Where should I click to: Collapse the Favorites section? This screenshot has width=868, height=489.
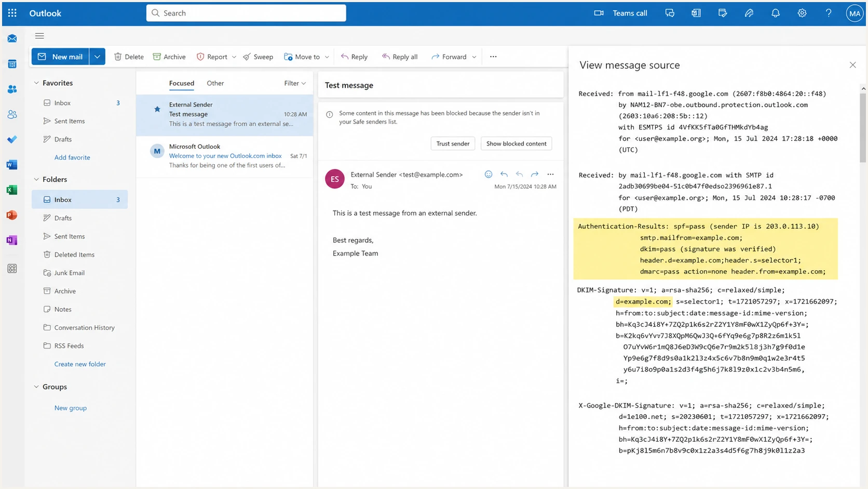click(x=36, y=83)
